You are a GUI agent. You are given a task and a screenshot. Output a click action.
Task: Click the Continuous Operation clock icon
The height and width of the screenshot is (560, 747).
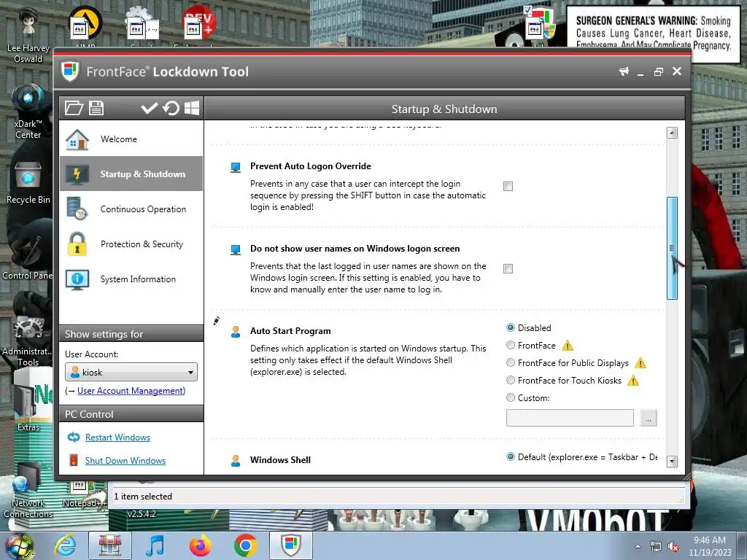pos(77,209)
